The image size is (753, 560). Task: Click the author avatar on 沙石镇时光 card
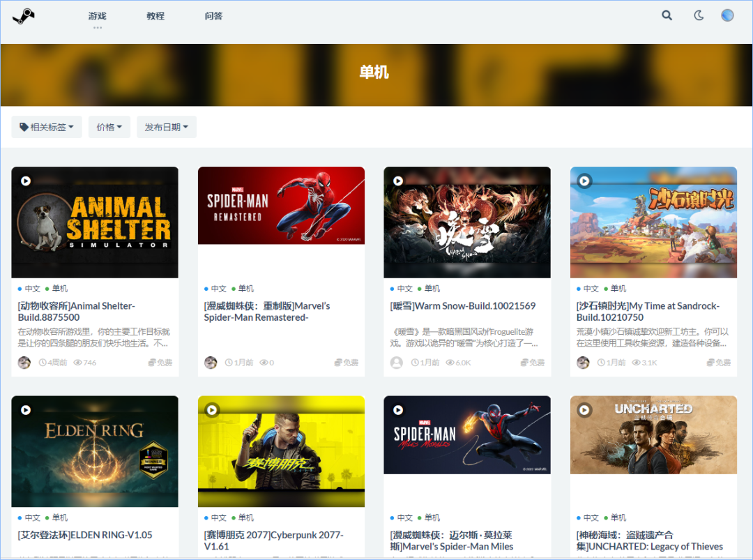(583, 363)
